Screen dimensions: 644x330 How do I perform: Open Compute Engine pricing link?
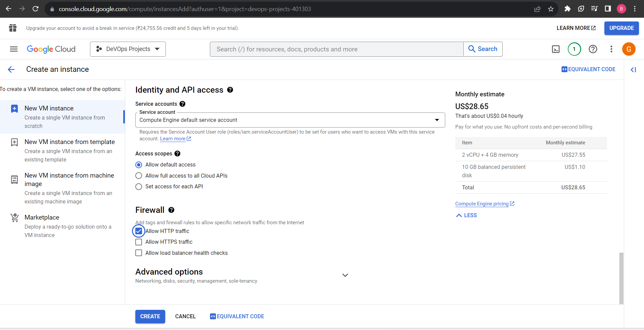pos(485,204)
